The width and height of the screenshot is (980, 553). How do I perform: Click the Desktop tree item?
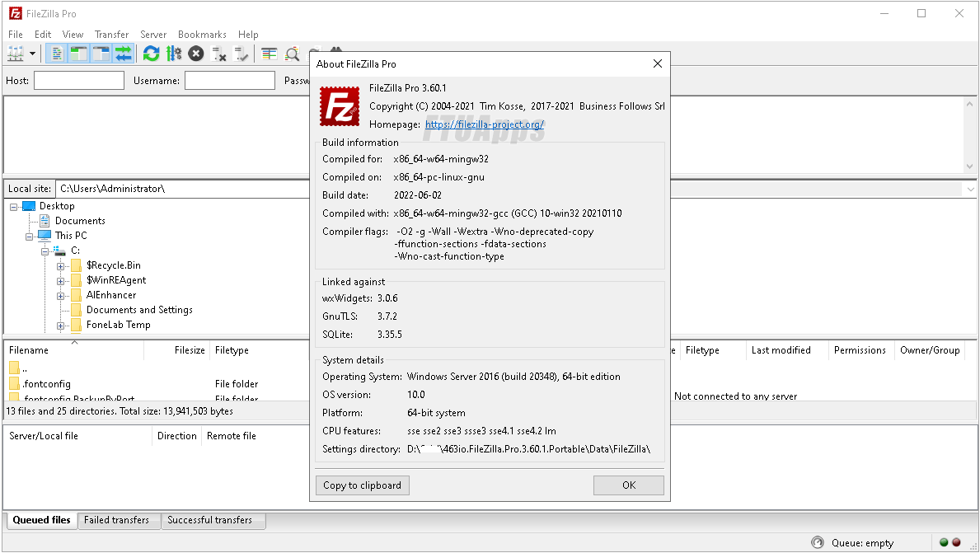[57, 206]
